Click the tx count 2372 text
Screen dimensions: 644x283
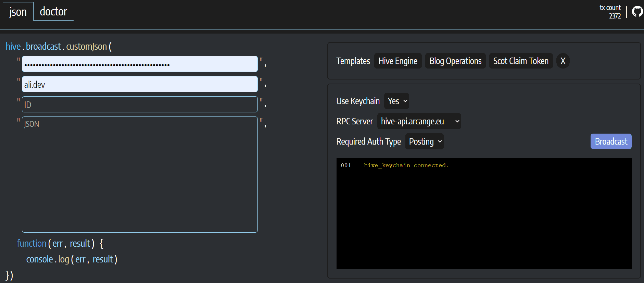610,12
